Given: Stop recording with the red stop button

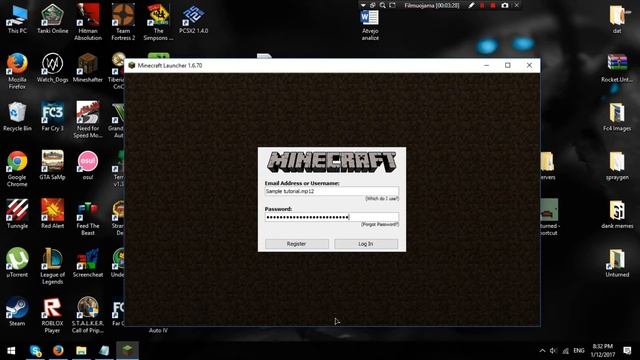Looking at the screenshot, I should coord(493,5).
